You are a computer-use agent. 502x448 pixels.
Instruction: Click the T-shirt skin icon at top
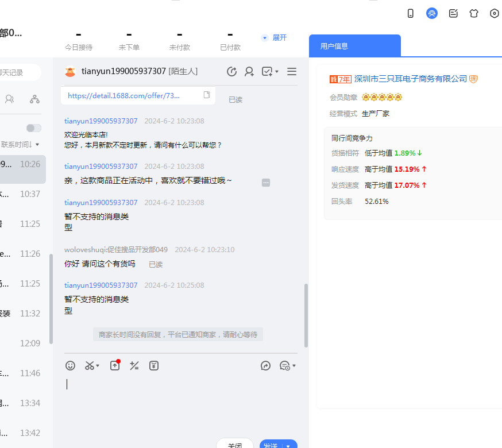point(473,13)
